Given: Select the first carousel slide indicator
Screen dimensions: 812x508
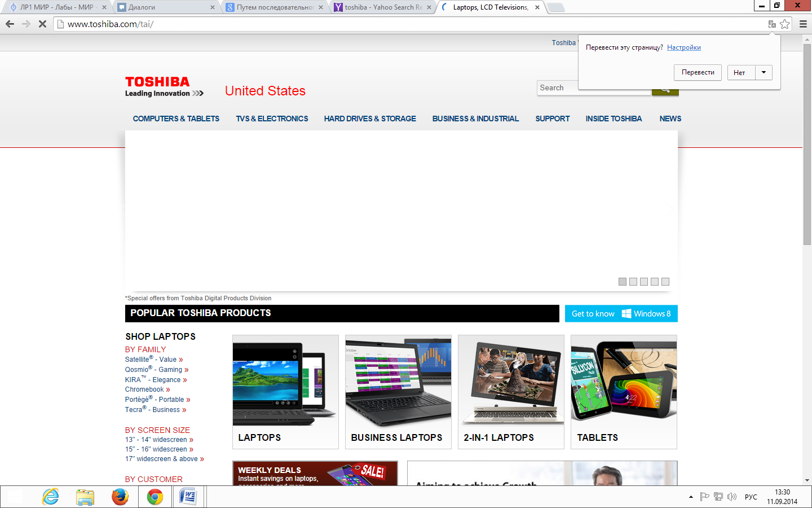Looking at the screenshot, I should click(x=623, y=282).
